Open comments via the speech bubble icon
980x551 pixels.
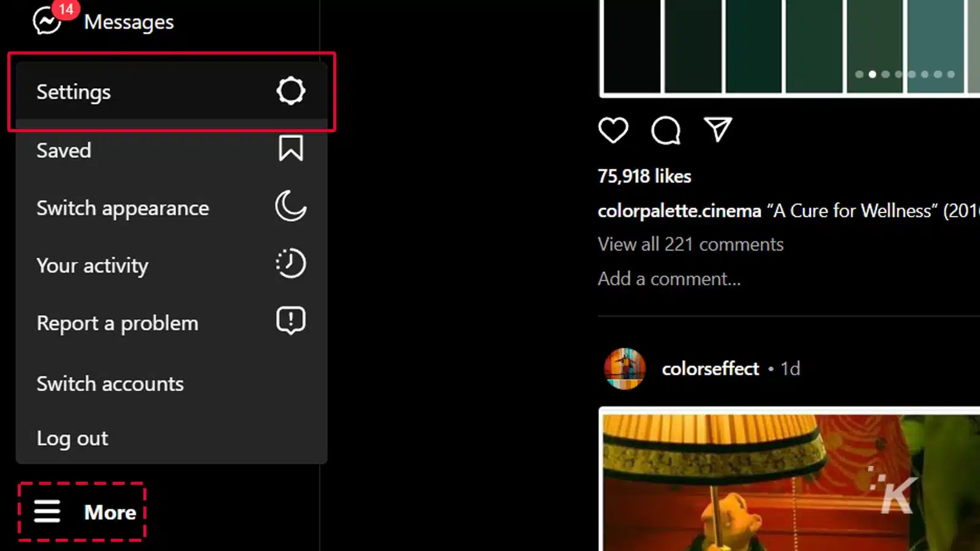click(x=665, y=130)
